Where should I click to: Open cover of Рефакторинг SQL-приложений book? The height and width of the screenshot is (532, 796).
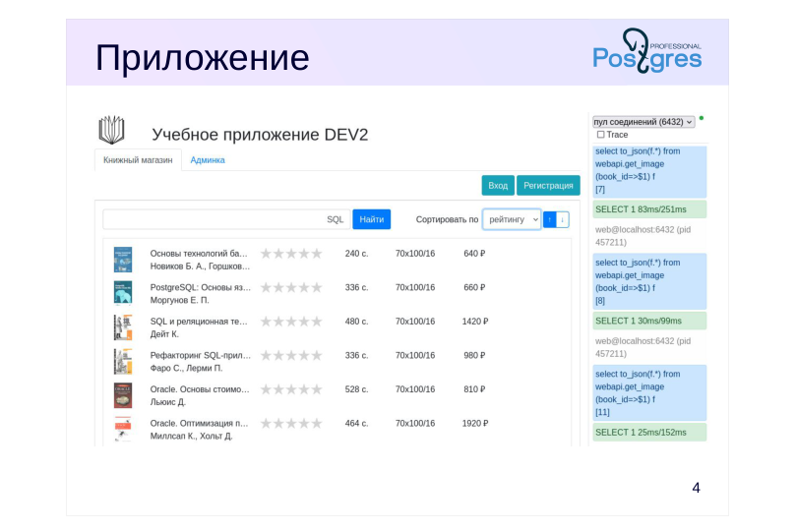[123, 361]
